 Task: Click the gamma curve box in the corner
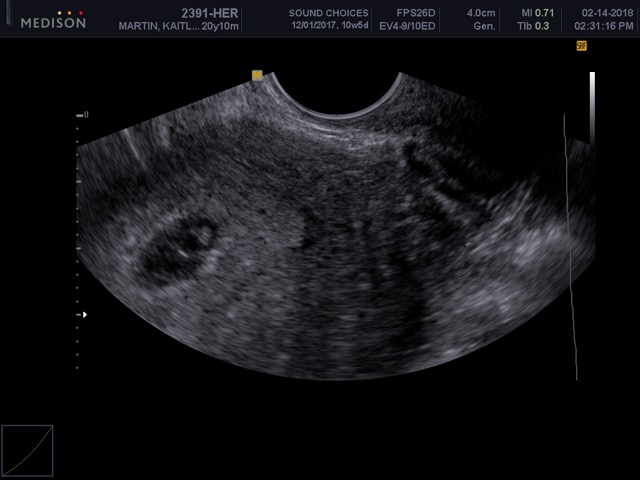point(27,451)
